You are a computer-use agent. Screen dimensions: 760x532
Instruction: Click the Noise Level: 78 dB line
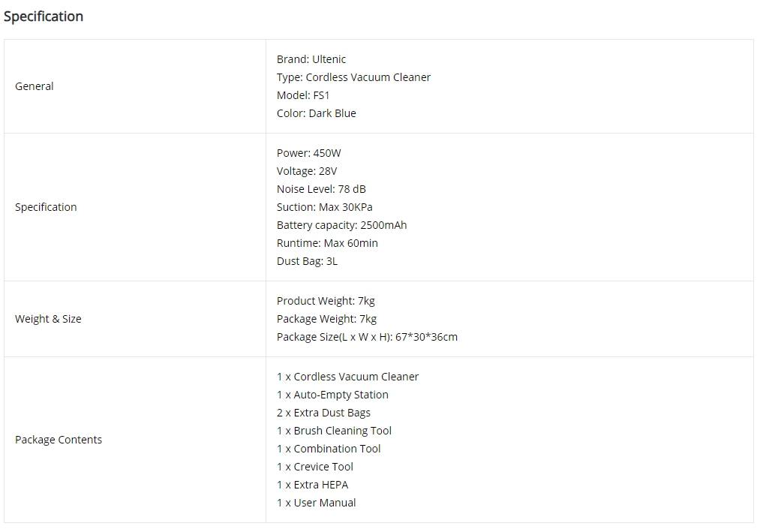(321, 189)
